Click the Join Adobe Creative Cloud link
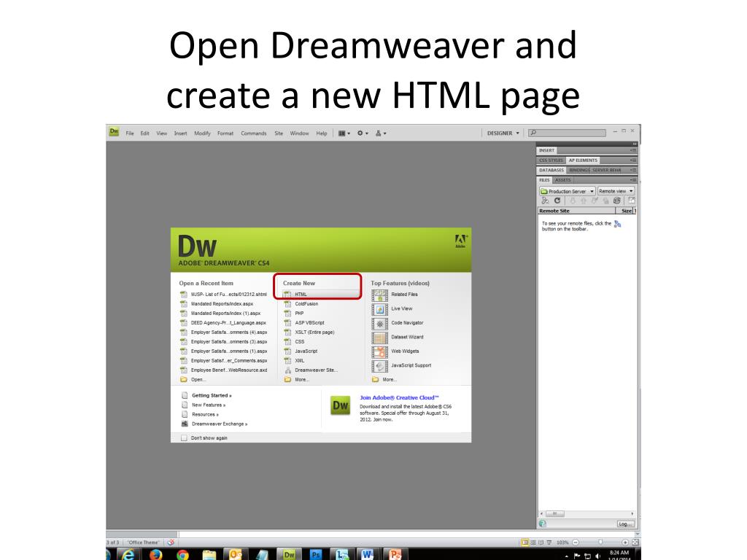747x560 pixels. [399, 397]
